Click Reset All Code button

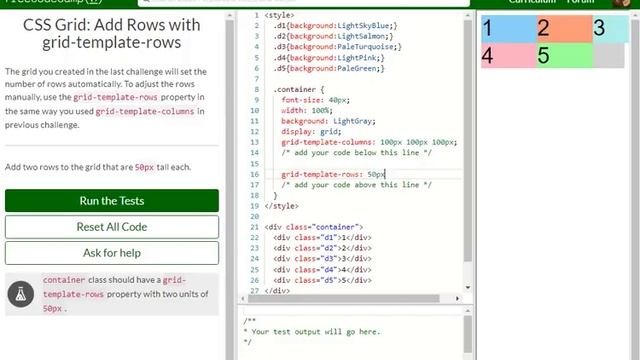[112, 227]
